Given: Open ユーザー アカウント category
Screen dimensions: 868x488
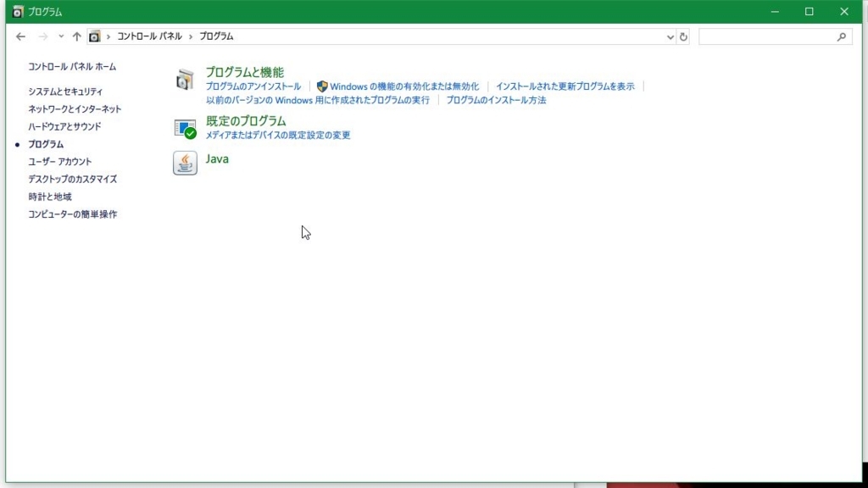Looking at the screenshot, I should pyautogui.click(x=60, y=162).
